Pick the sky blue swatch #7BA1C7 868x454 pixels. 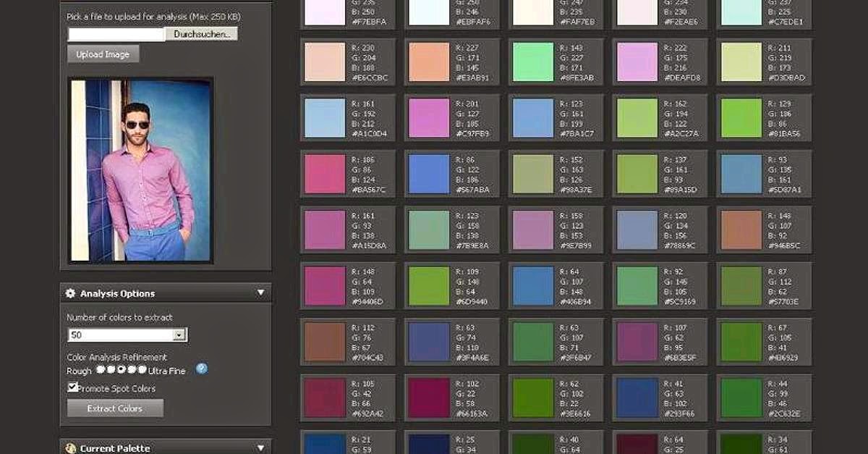(533, 117)
